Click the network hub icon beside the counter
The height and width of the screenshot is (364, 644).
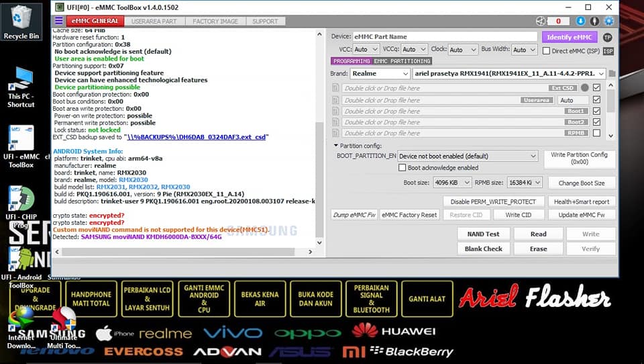click(541, 21)
